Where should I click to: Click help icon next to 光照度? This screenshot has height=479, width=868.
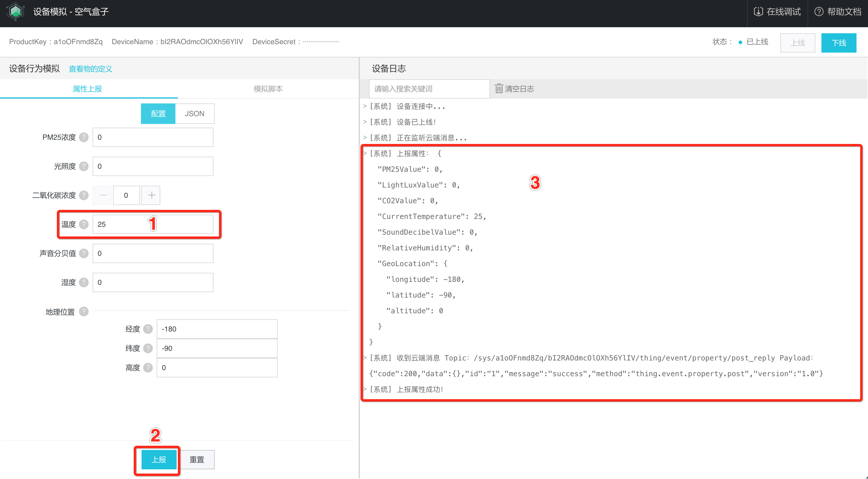pyautogui.click(x=83, y=166)
